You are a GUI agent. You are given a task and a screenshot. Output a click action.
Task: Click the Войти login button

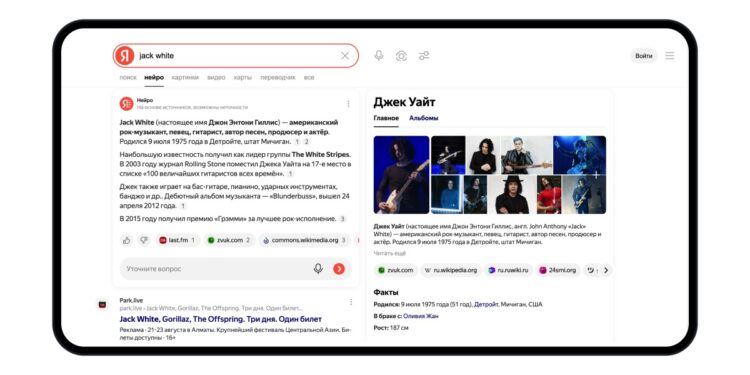pos(643,55)
